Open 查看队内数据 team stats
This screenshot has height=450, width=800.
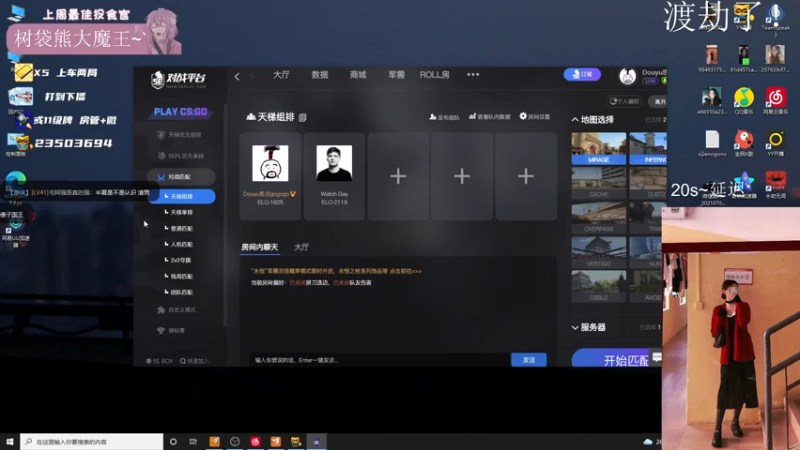pyautogui.click(x=490, y=117)
